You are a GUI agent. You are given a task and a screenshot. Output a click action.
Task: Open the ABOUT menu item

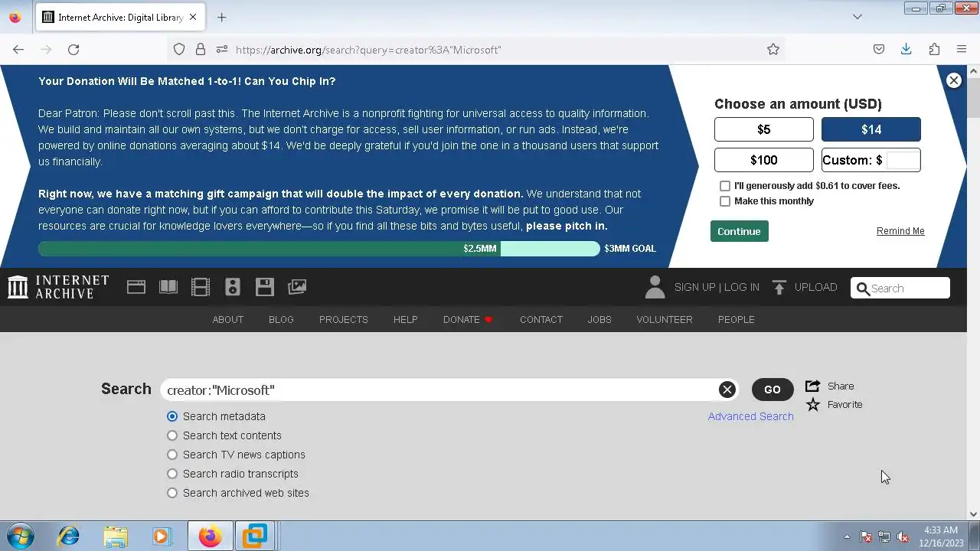(228, 319)
